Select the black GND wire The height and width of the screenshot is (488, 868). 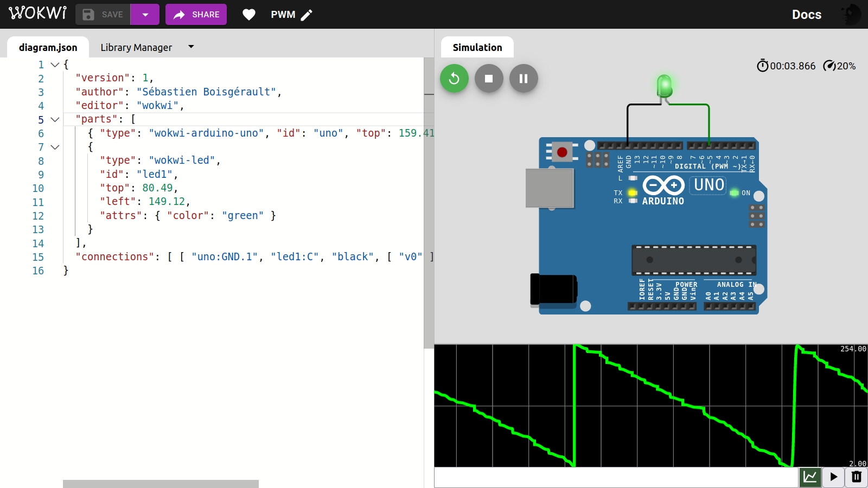point(628,124)
